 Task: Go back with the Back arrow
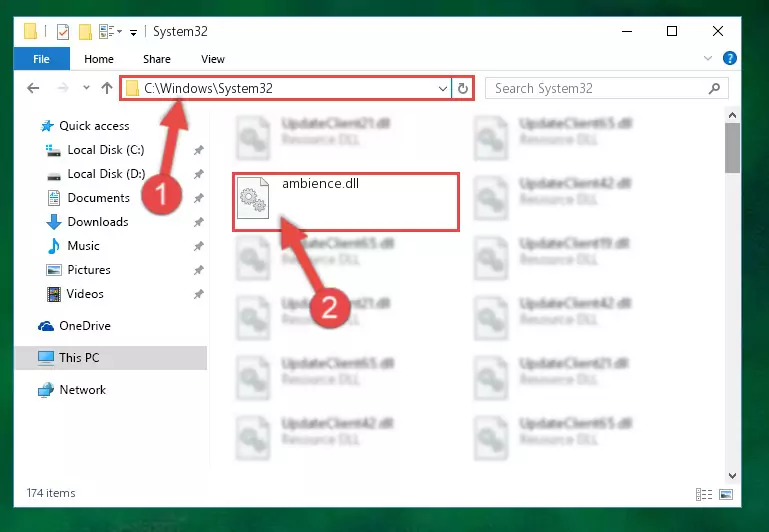tap(33, 88)
